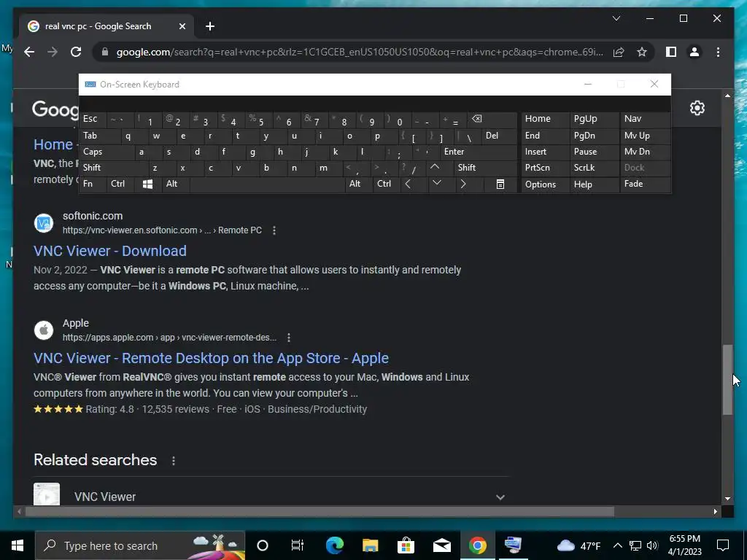Open File Explorer from taskbar
747x560 pixels.
pos(370,545)
